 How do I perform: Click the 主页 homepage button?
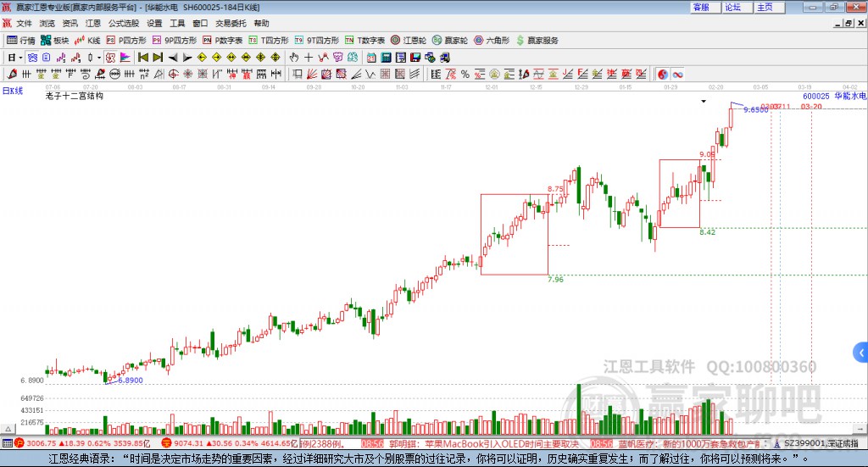(x=770, y=7)
